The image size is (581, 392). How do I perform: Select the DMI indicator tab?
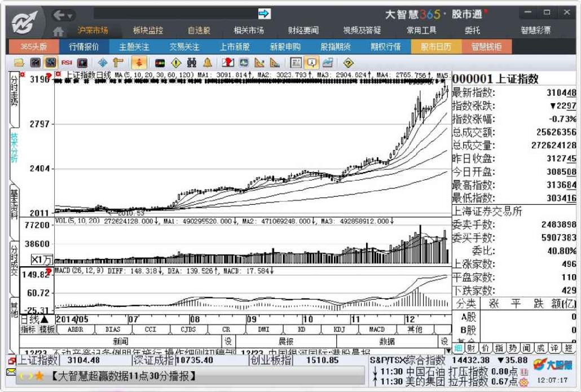[x=263, y=329]
